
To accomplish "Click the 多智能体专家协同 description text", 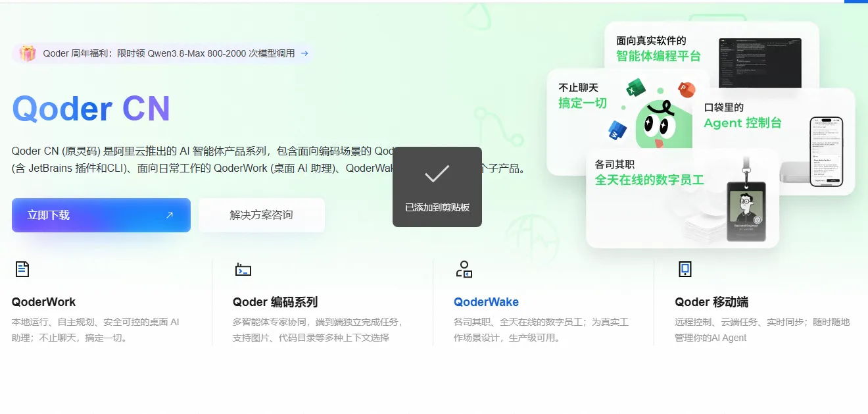I will (318, 330).
